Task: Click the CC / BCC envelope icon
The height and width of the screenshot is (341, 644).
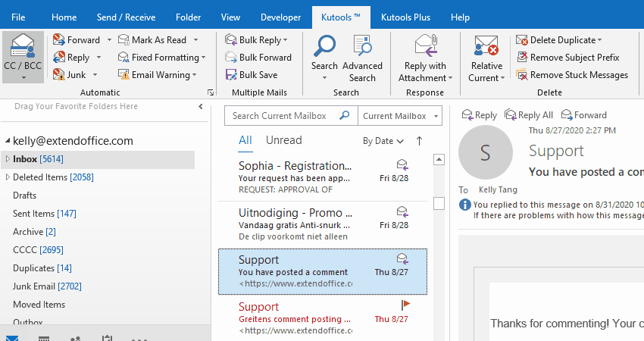Action: 23,46
